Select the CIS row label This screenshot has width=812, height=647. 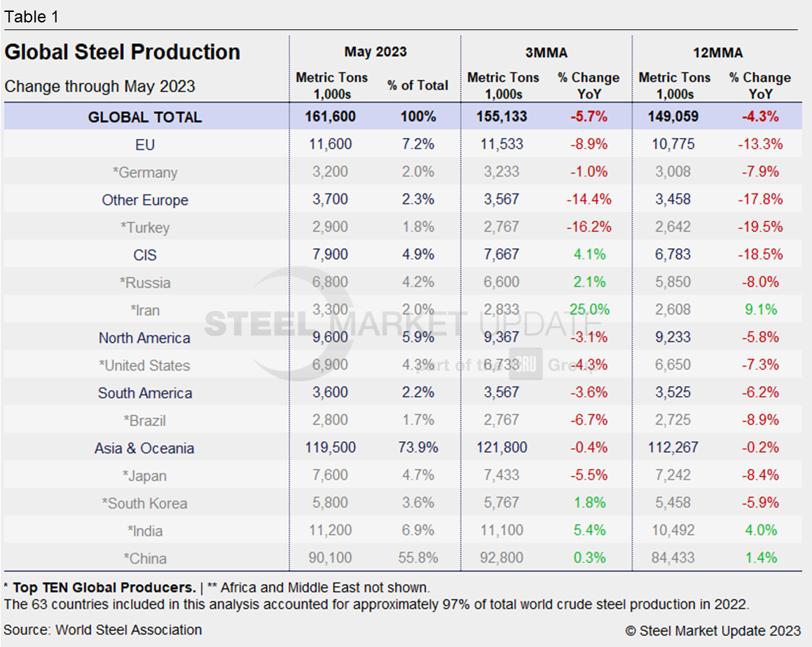pos(145,255)
